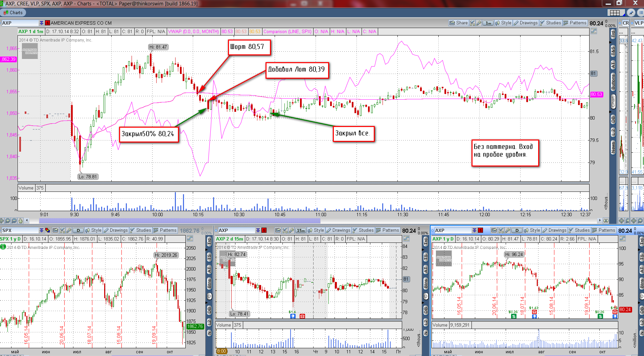
Task: Select the crosshair cursor tool below the main chart
Action: click(x=2, y=221)
